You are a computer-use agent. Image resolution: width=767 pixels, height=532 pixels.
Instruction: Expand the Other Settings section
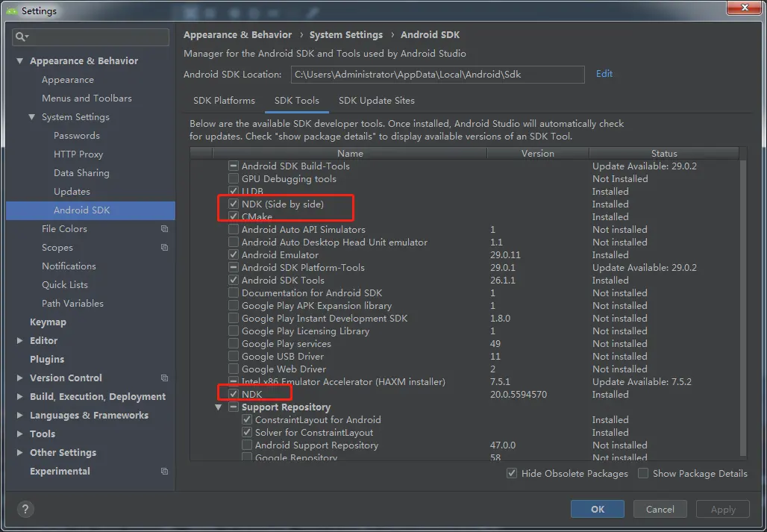19,452
